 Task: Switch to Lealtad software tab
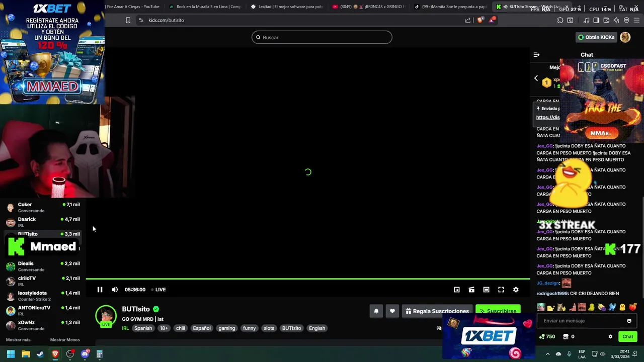point(287,7)
